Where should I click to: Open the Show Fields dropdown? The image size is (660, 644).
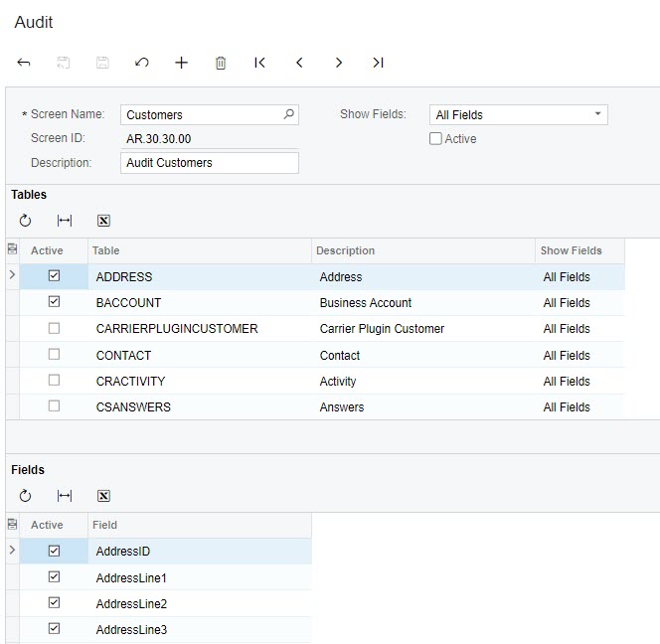click(597, 114)
